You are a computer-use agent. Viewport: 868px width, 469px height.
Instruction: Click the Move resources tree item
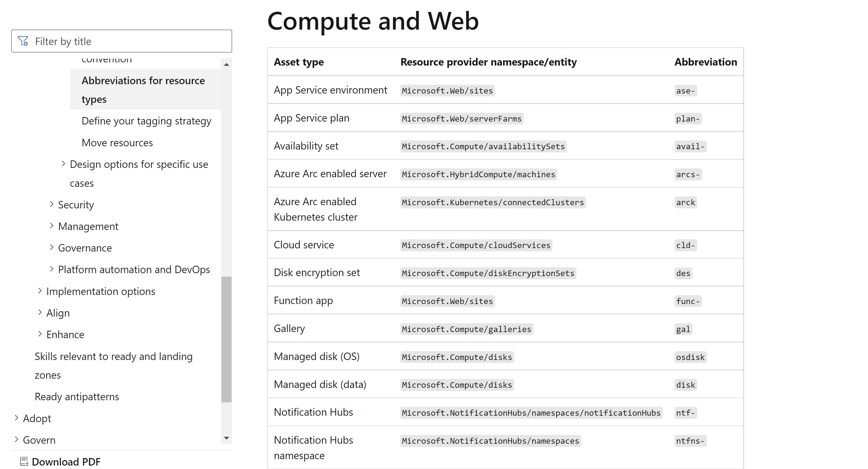tap(117, 142)
